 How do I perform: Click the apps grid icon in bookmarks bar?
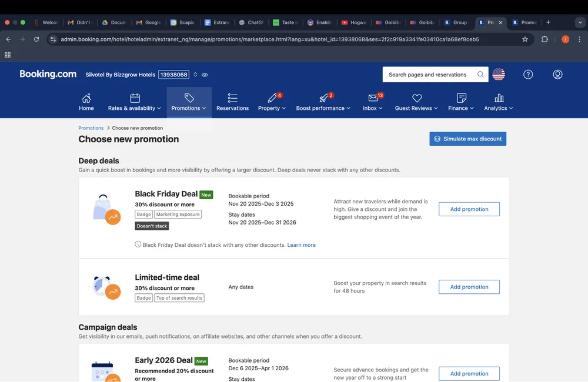[x=8, y=55]
